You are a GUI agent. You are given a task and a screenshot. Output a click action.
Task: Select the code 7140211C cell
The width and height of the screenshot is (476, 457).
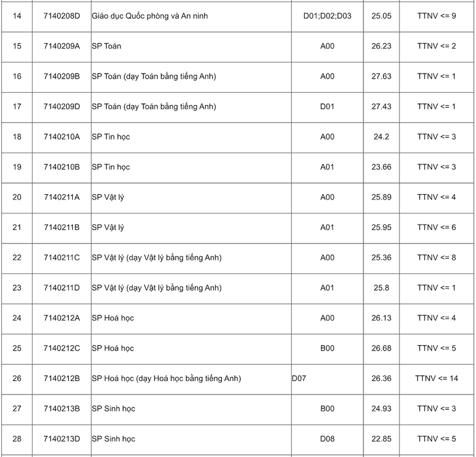pyautogui.click(x=62, y=258)
